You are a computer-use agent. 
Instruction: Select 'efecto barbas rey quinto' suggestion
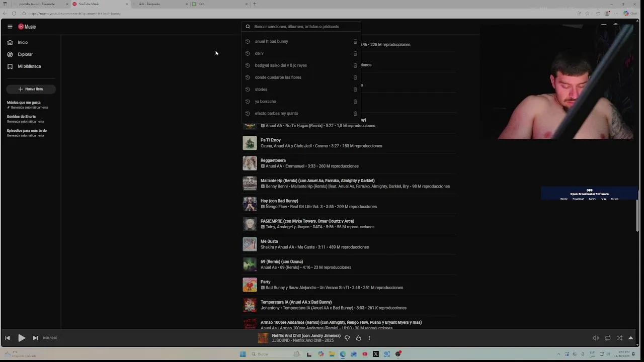click(276, 114)
